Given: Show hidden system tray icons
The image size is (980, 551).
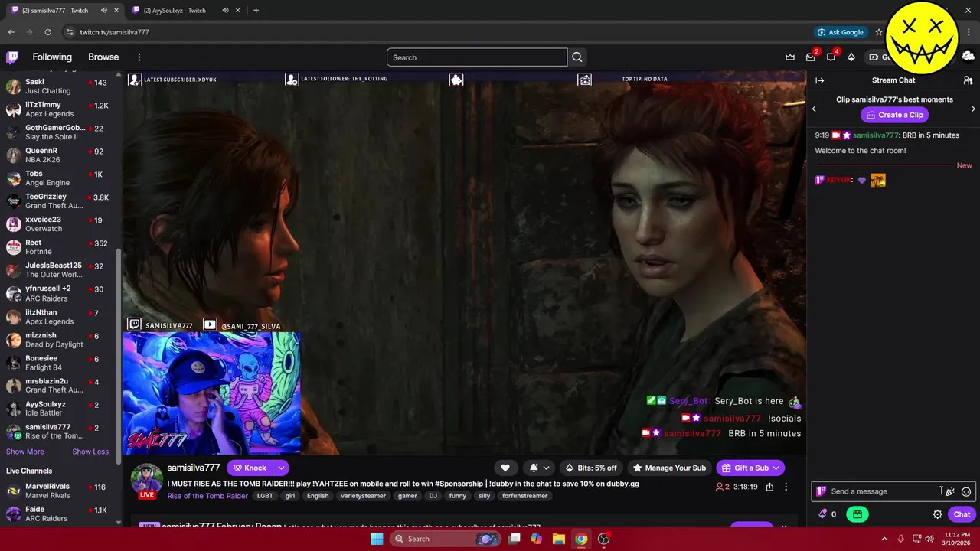Looking at the screenshot, I should (884, 539).
